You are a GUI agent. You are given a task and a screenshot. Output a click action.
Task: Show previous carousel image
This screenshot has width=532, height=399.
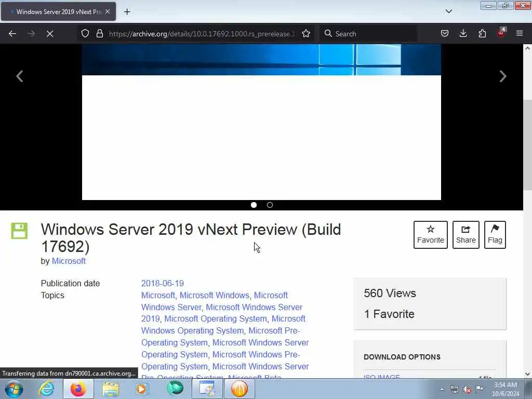[x=20, y=76]
